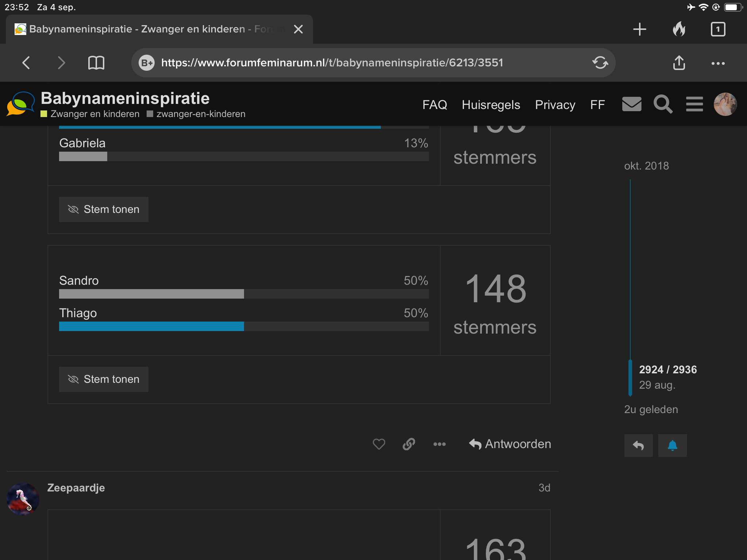
Task: Open the messages envelope icon
Action: pyautogui.click(x=632, y=104)
